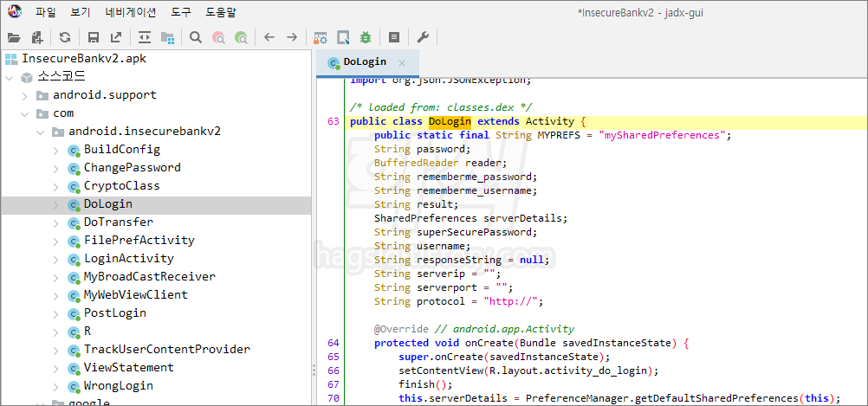Click the MyWebViewClient class icon
This screenshot has height=406, width=868.
(x=74, y=295)
